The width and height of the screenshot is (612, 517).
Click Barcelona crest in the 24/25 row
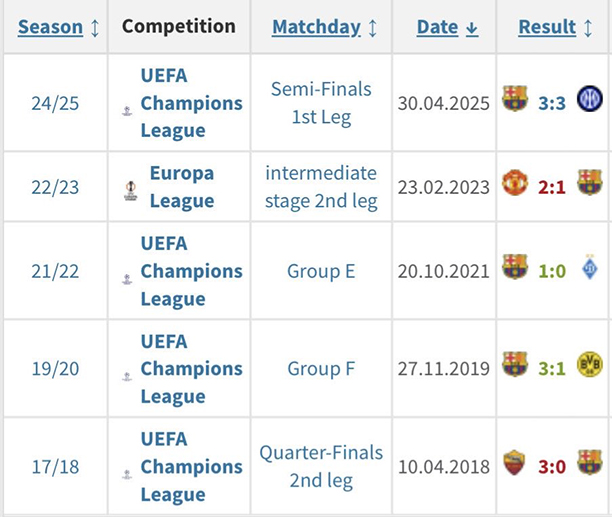click(515, 100)
